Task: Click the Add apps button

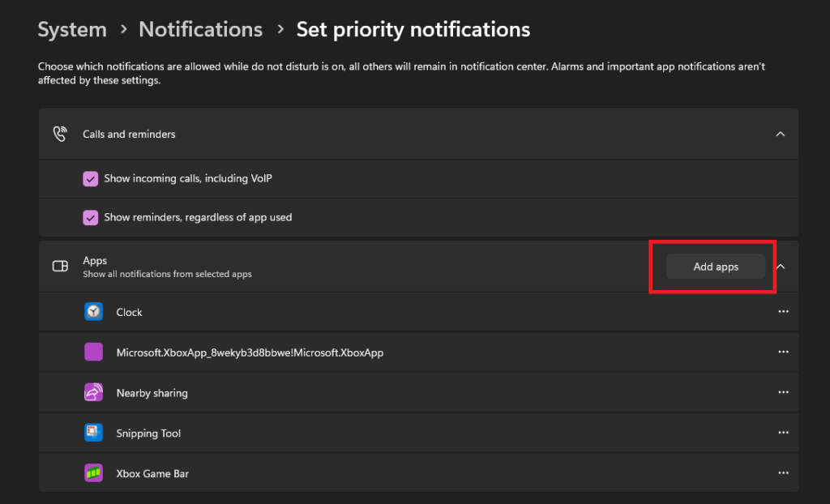Action: pos(715,267)
